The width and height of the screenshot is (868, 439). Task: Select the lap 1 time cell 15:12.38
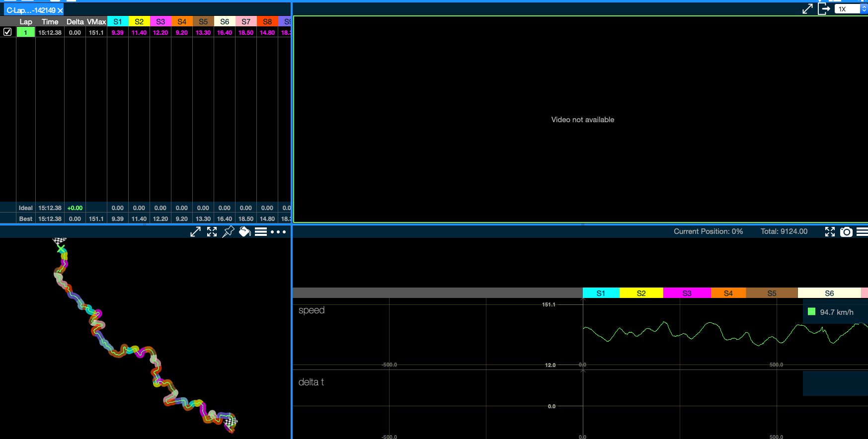(x=50, y=33)
